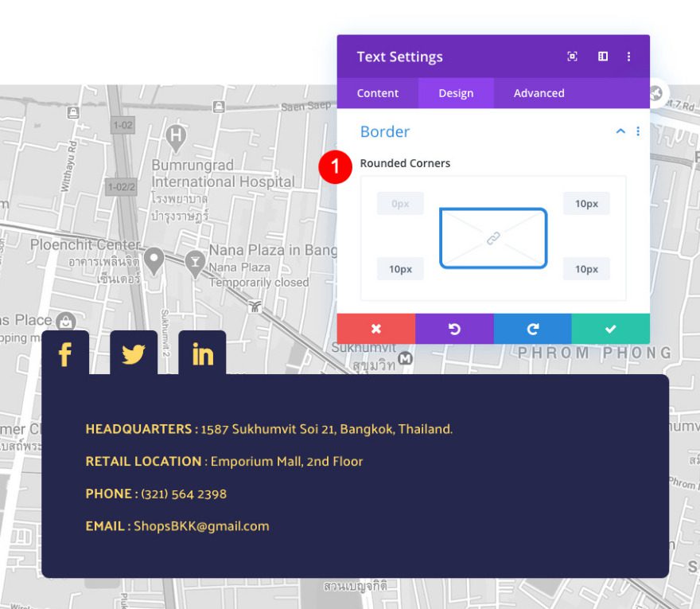Click the Facebook social icon
The width and height of the screenshot is (700, 609).
[65, 354]
